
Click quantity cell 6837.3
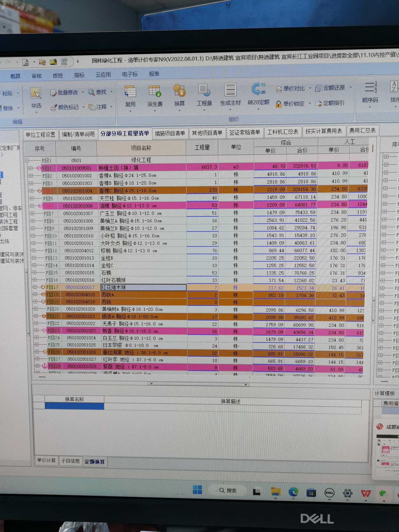click(x=202, y=167)
